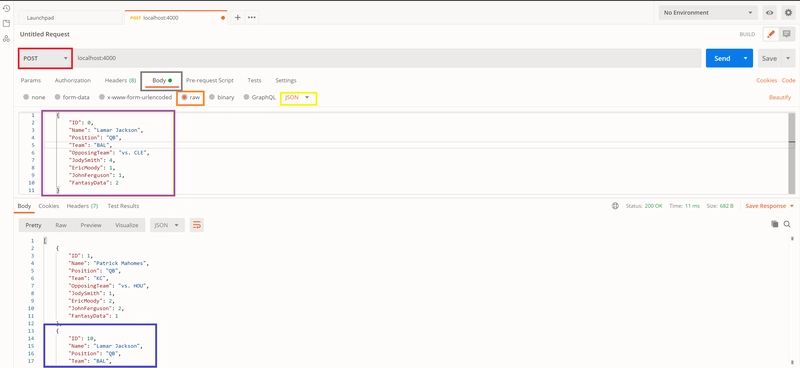The height and width of the screenshot is (368, 800).
Task: Open the comments icon next to BUILD
Action: [786, 34]
